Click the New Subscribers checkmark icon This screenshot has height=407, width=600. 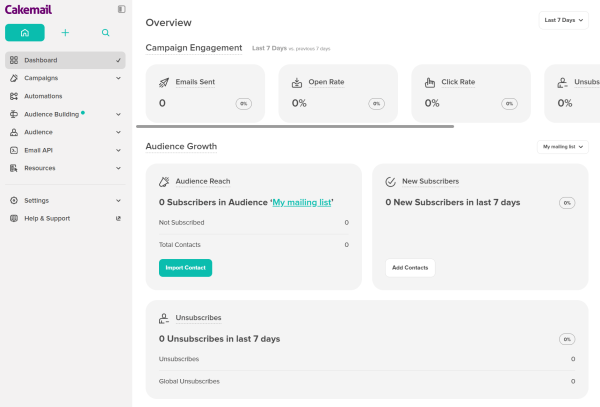tap(391, 182)
